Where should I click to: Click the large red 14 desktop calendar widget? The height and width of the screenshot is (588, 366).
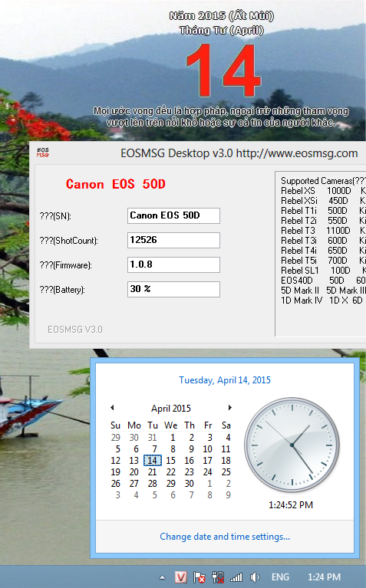pyautogui.click(x=223, y=70)
